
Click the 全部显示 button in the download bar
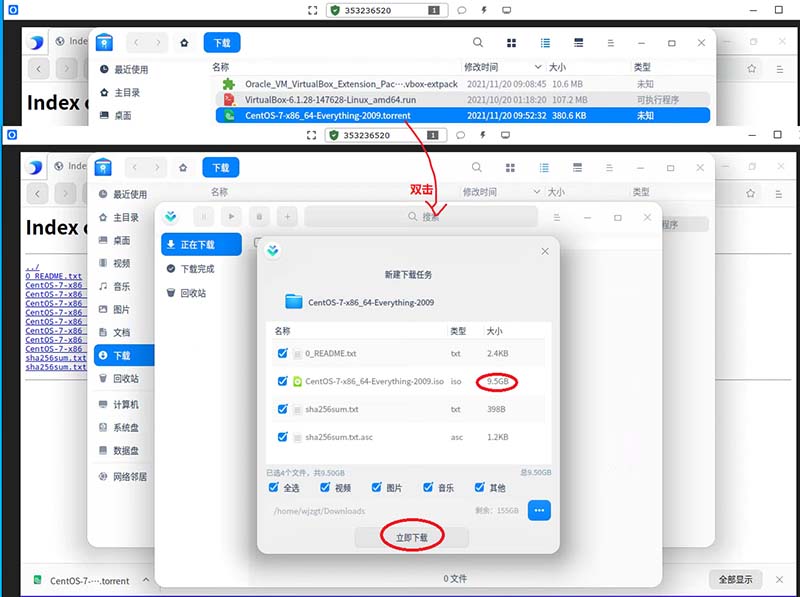pos(735,580)
